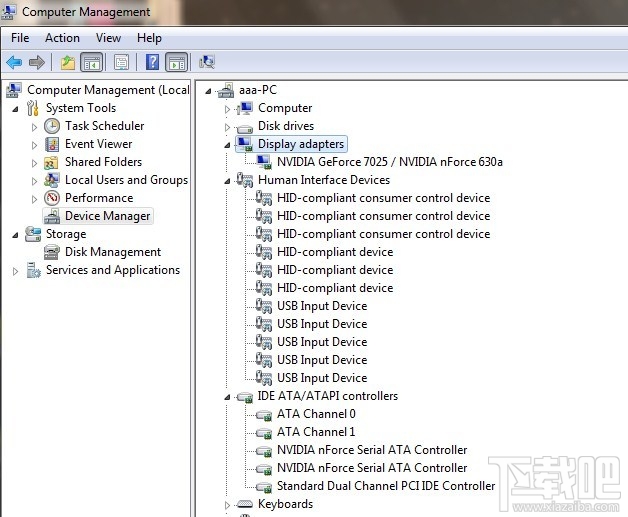Screen dimensions: 628x517
Task: Click the System Tools icon
Action: (33, 108)
